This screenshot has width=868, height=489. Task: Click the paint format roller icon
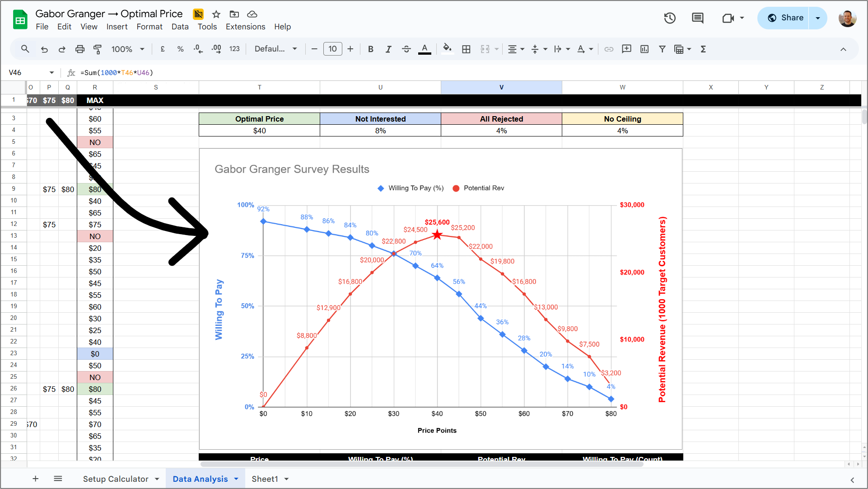[x=97, y=49]
